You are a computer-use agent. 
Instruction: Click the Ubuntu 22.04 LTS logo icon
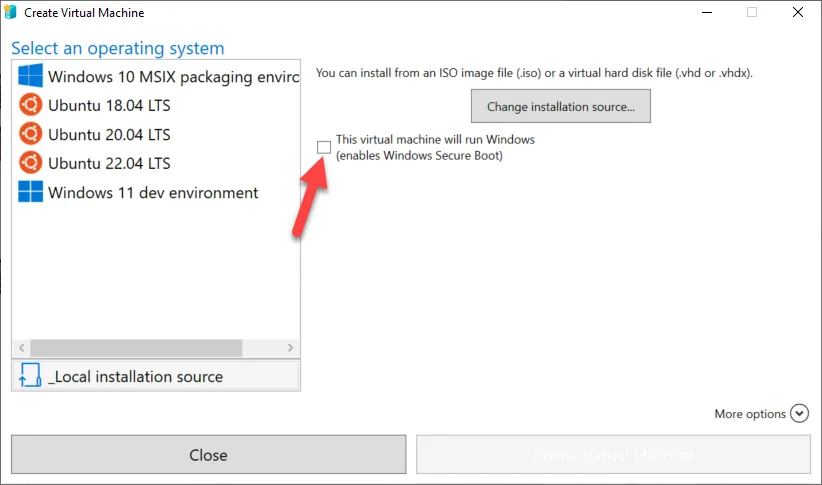[30, 163]
